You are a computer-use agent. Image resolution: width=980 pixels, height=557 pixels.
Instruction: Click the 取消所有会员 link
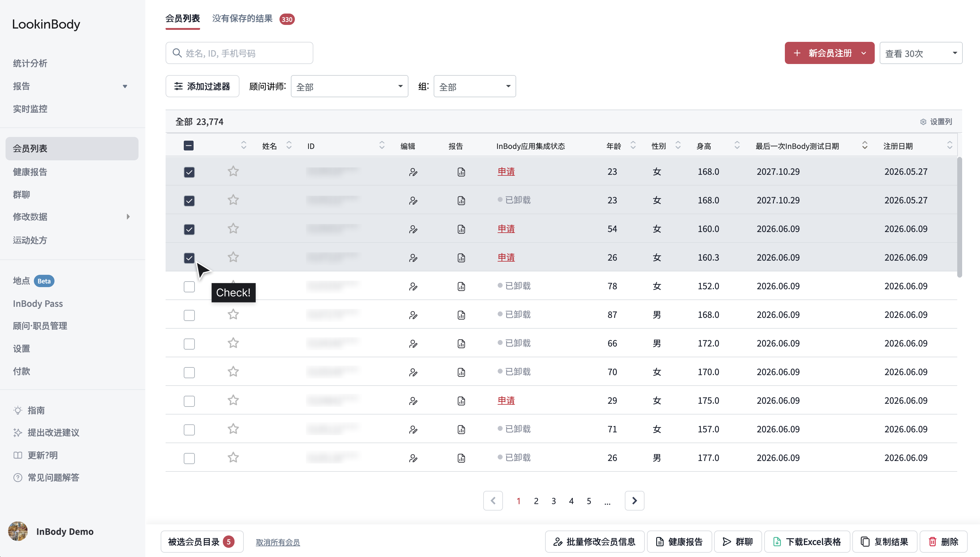(278, 542)
